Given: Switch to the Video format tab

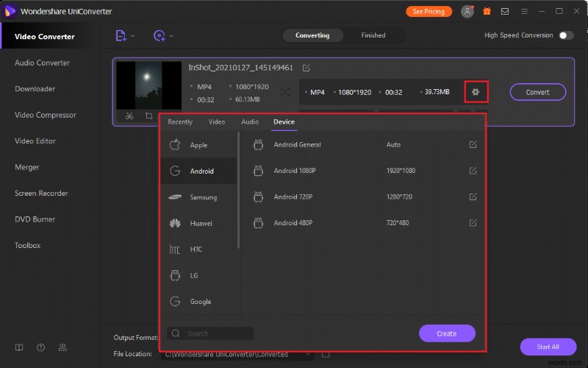Looking at the screenshot, I should point(217,122).
